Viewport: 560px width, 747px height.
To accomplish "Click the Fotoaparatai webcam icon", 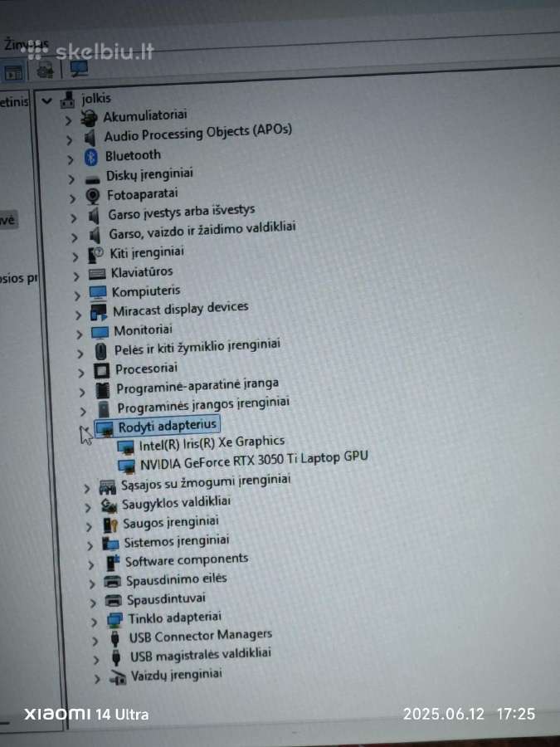I will pyautogui.click(x=92, y=196).
